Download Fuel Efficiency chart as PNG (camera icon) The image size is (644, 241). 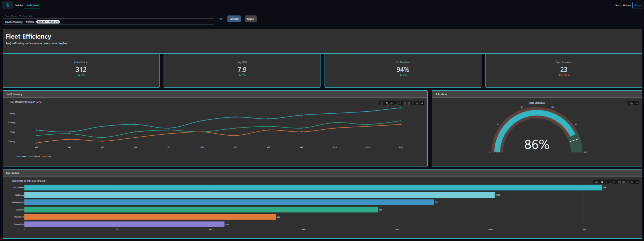(x=382, y=103)
